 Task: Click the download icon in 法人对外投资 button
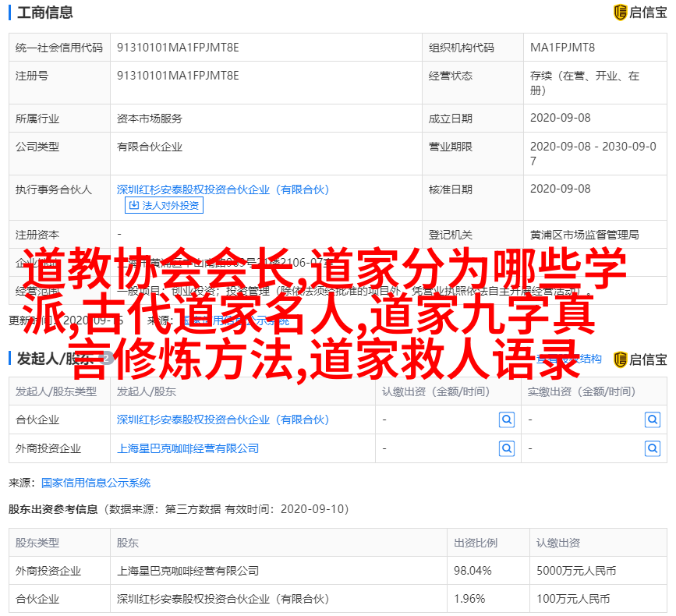point(134,205)
